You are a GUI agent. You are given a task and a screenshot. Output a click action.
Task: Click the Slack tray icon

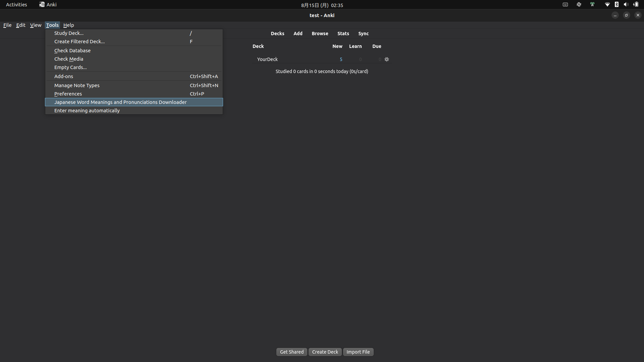point(579,5)
